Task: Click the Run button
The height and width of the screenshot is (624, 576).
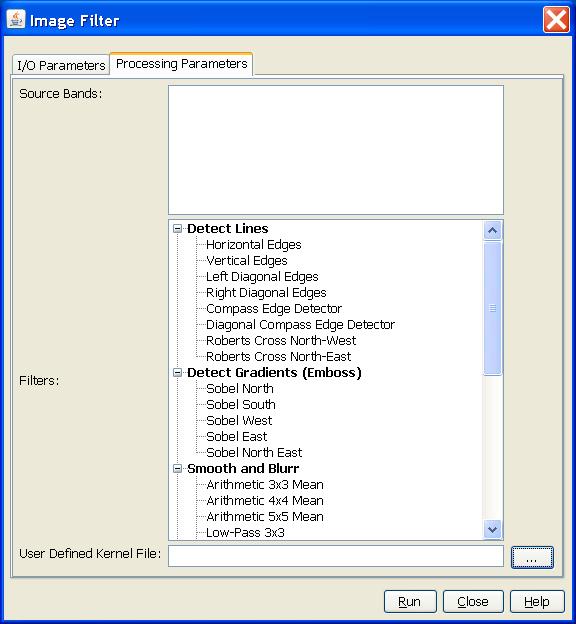Action: coord(410,601)
